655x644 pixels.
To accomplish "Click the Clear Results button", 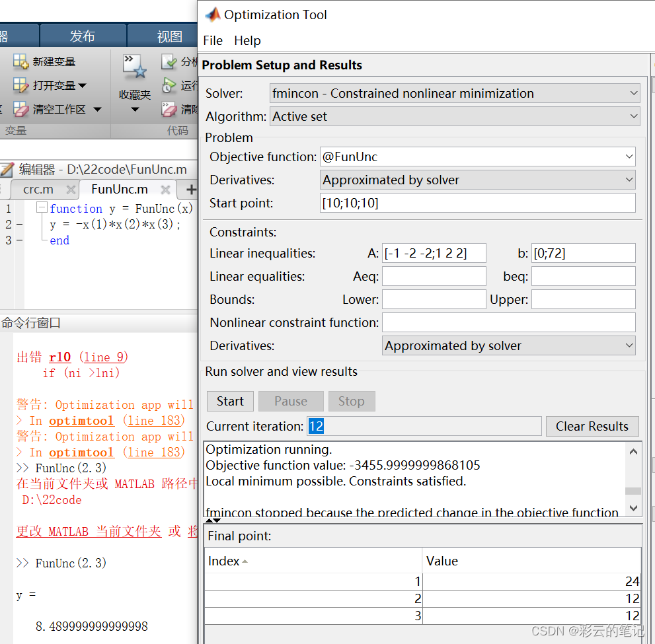I will point(592,426).
